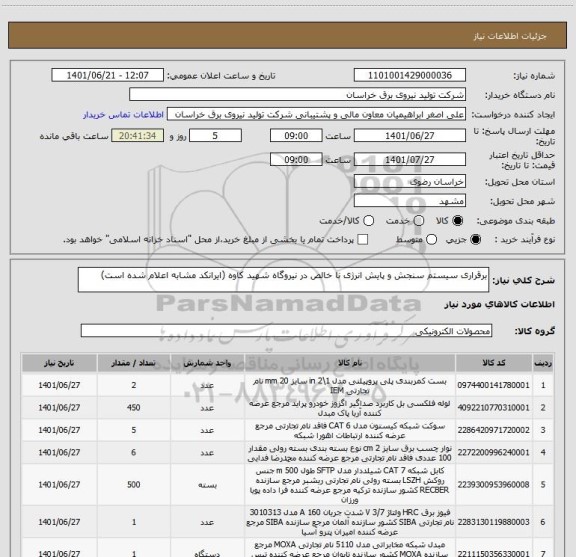Click the تعداد / مقدار column header
This screenshot has width=576, height=557.
pyautogui.click(x=134, y=363)
